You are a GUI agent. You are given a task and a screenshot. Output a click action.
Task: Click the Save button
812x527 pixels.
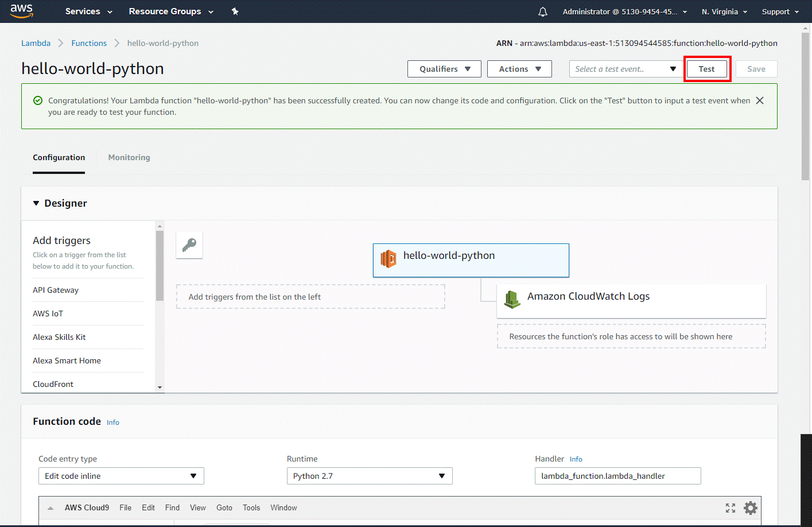756,69
